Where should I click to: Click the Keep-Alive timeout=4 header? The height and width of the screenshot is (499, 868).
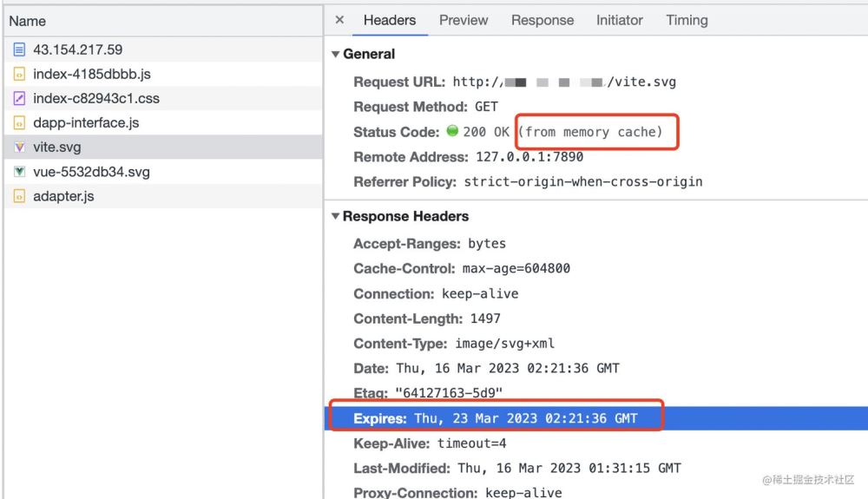[x=430, y=443]
